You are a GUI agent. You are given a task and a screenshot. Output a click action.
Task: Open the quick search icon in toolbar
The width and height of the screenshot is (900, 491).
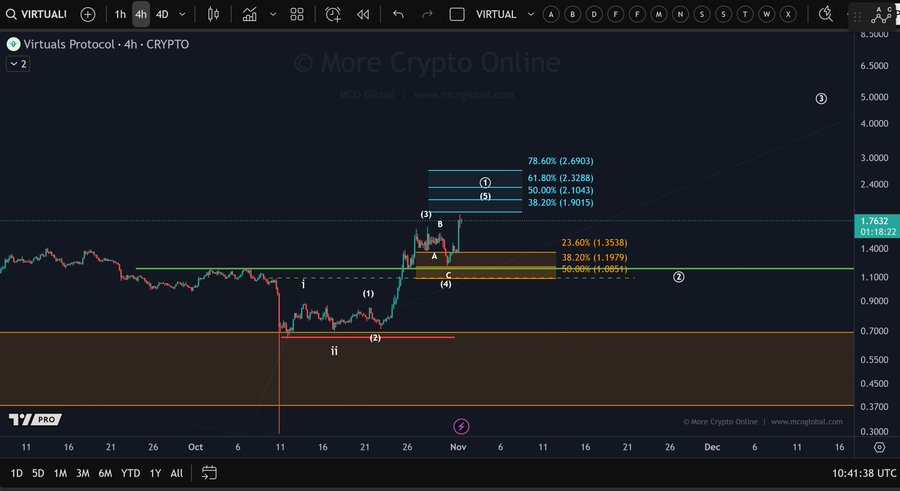(x=826, y=14)
